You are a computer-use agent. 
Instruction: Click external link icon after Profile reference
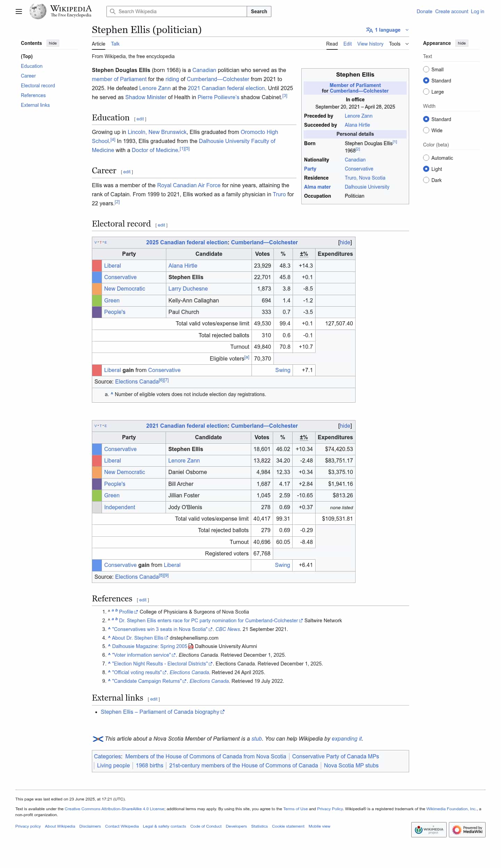tap(136, 612)
